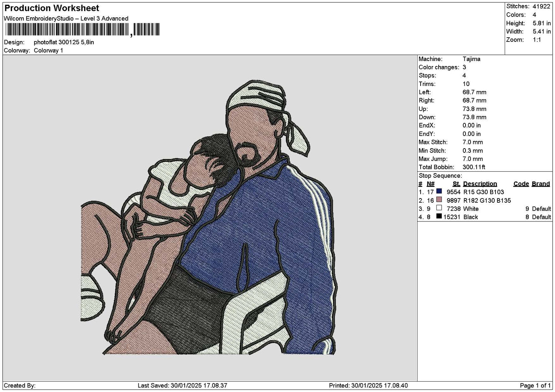Click the machine value 'Tajima'
The width and height of the screenshot is (555, 392).
click(471, 59)
